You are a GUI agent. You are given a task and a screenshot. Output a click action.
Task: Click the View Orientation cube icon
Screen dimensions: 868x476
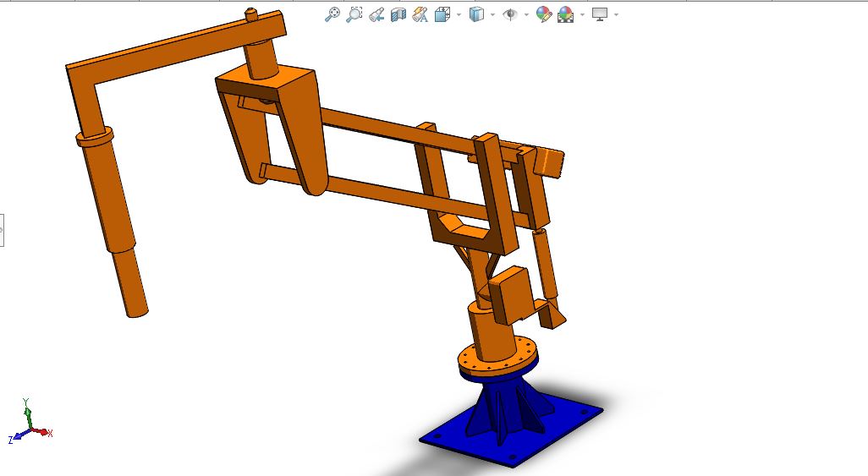(442, 14)
